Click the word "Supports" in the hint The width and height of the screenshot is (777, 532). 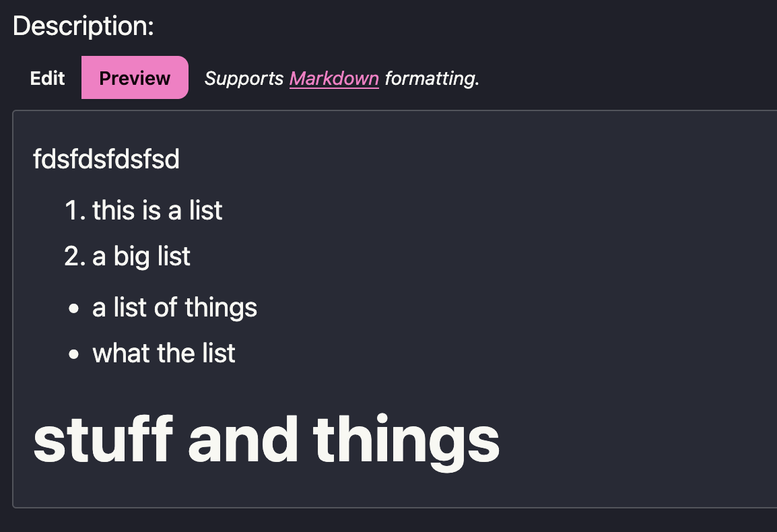pos(244,78)
